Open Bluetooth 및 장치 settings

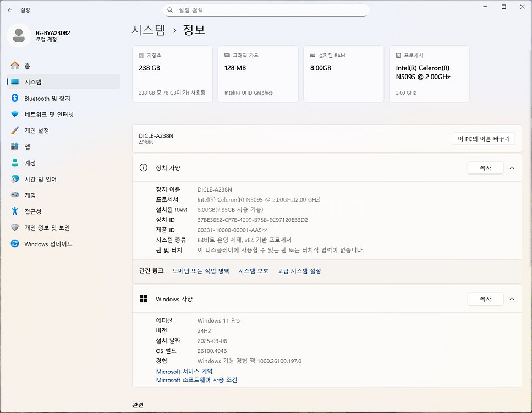(63, 98)
